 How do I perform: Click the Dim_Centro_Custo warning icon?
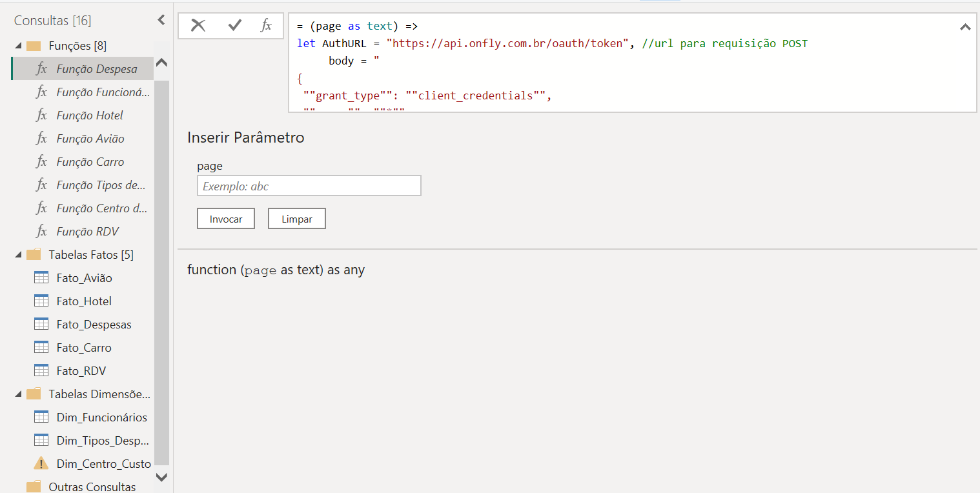coord(41,463)
